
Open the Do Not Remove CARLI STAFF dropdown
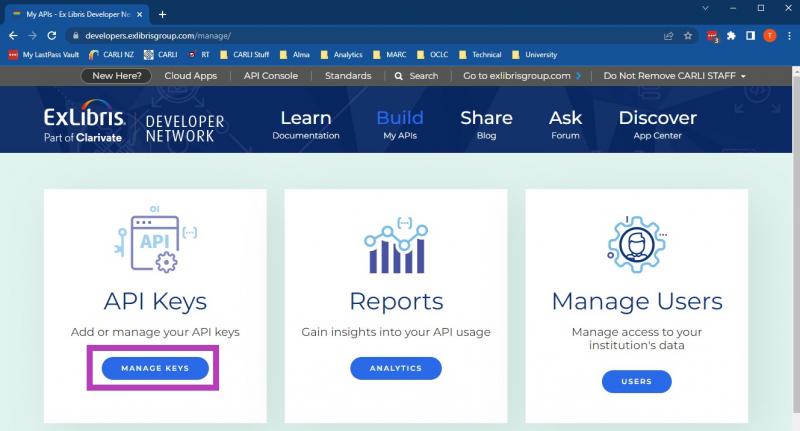coord(674,76)
